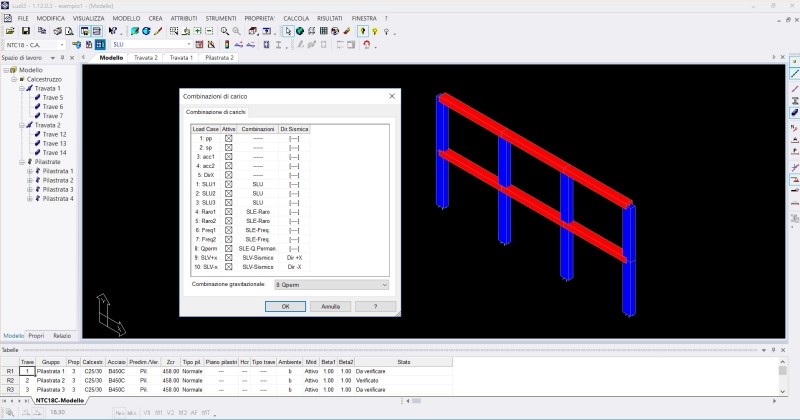Image resolution: width=800 pixels, height=420 pixels.
Task: Select the arrow pointer selection tool
Action: (287, 31)
